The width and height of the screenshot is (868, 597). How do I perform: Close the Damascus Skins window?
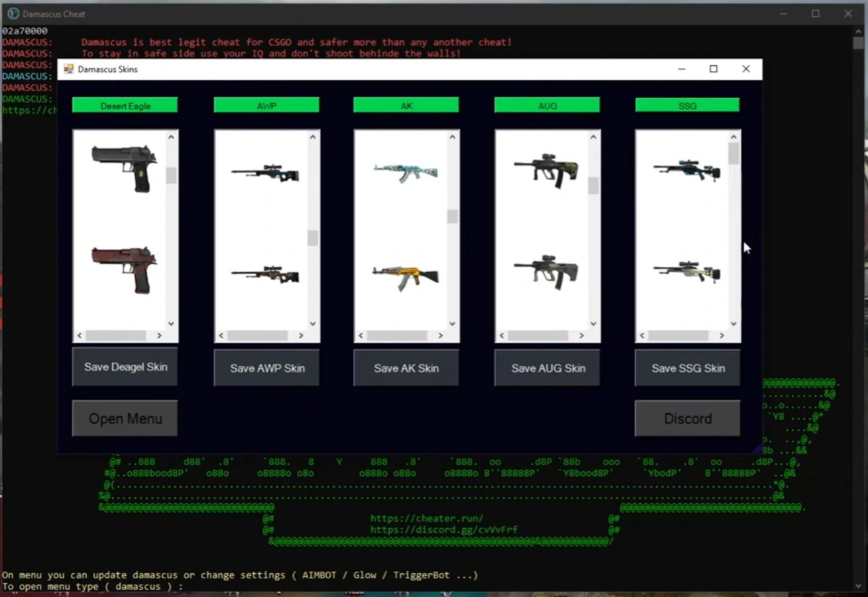click(746, 69)
